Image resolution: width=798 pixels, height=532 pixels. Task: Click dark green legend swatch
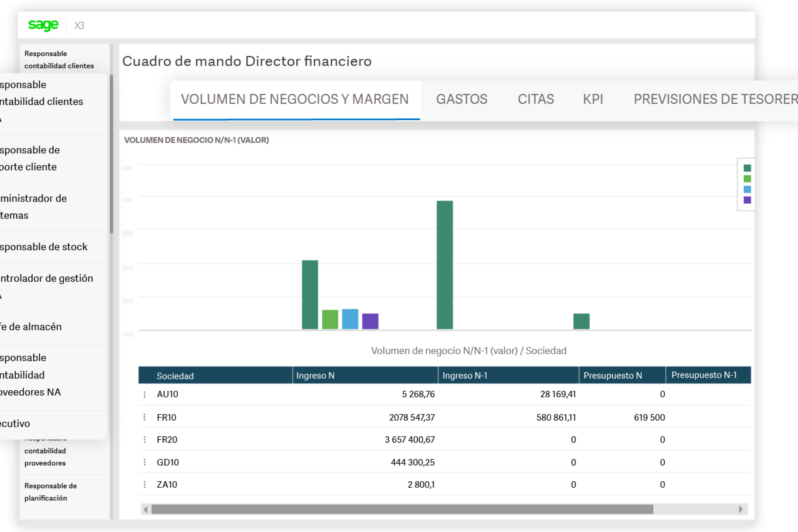coord(747,168)
